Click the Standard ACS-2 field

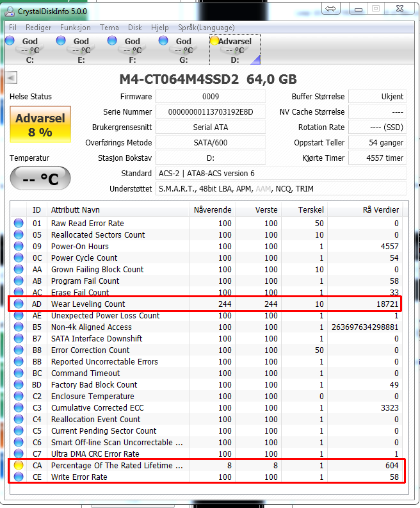pyautogui.click(x=281, y=174)
